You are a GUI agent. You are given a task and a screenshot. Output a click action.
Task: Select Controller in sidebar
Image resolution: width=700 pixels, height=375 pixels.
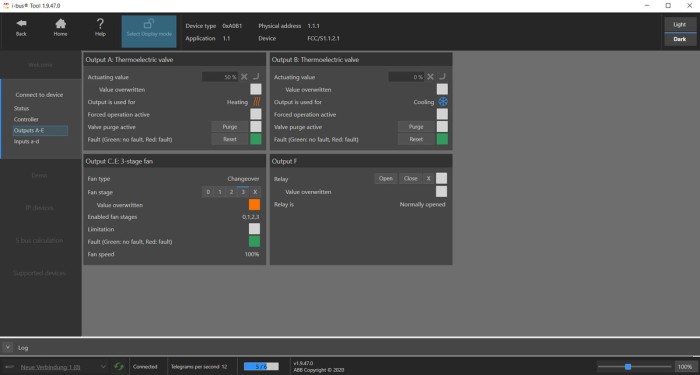pyautogui.click(x=26, y=120)
